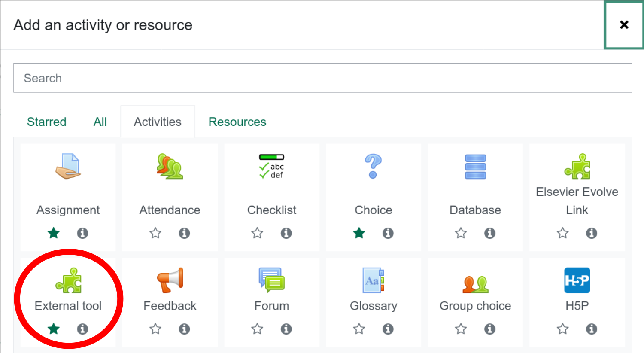The image size is (644, 353).
Task: Select the Glossary activity icon
Action: click(373, 280)
